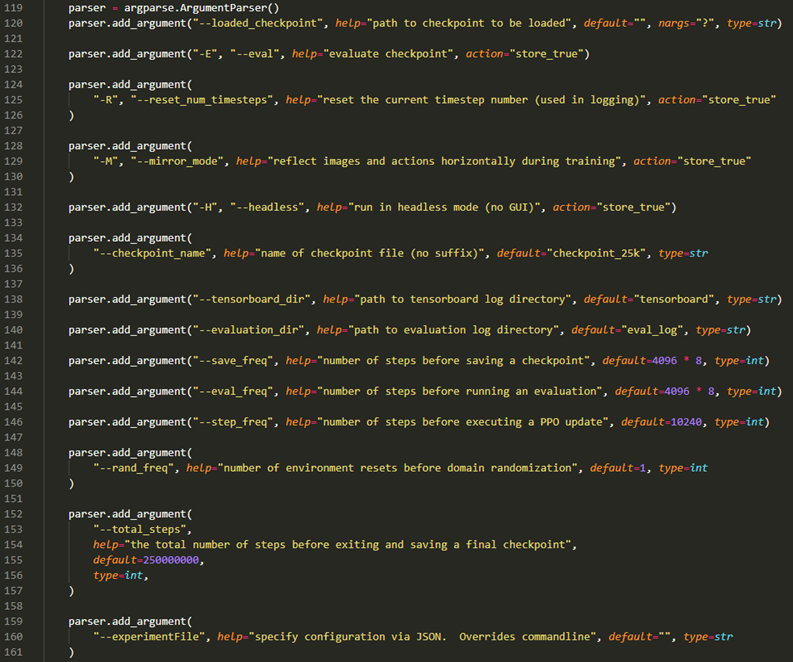Click line number 119 in the gutter

click(14, 8)
